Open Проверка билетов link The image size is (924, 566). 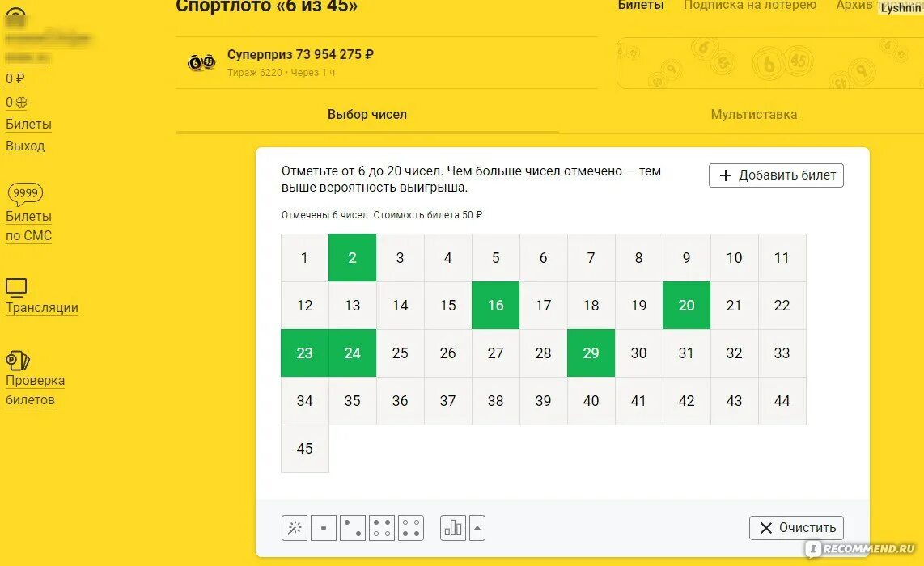coord(35,390)
